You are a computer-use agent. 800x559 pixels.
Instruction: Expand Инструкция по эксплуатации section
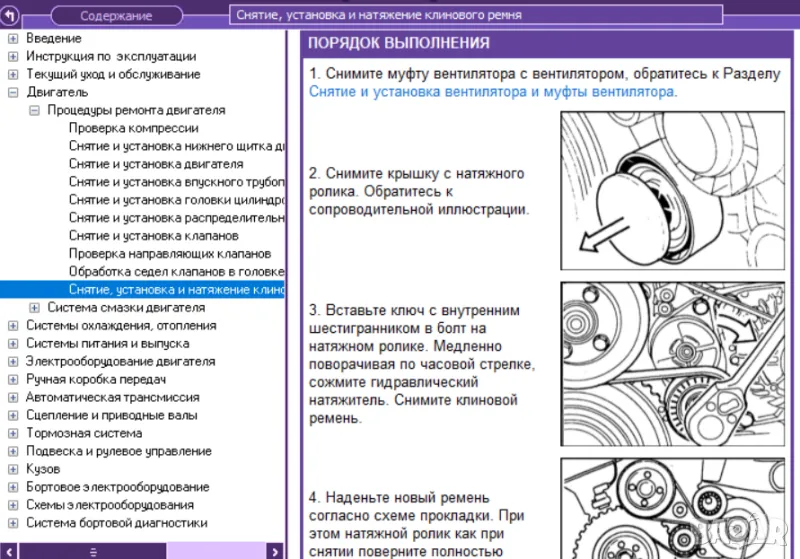13,57
